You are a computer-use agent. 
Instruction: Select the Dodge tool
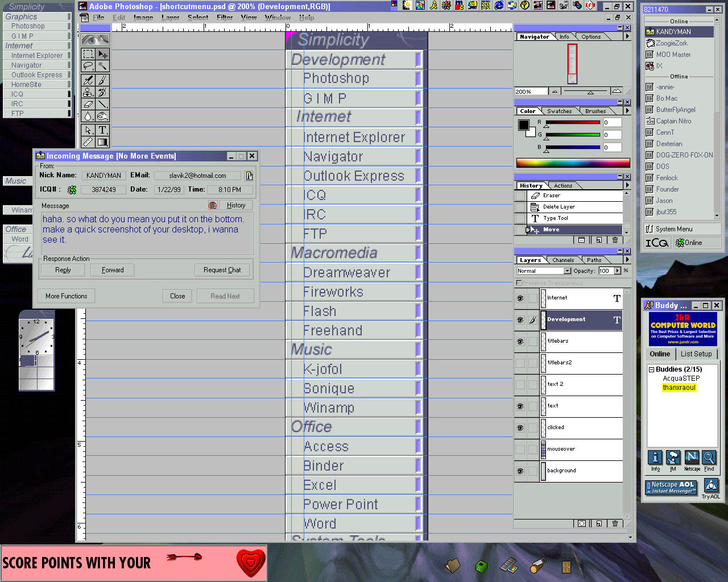[102, 116]
